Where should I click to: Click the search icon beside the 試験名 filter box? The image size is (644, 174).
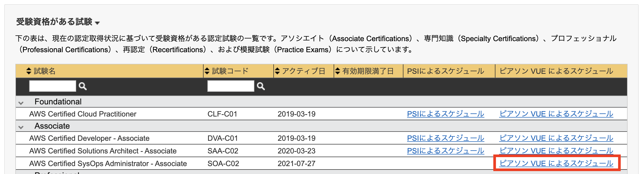pos(83,86)
